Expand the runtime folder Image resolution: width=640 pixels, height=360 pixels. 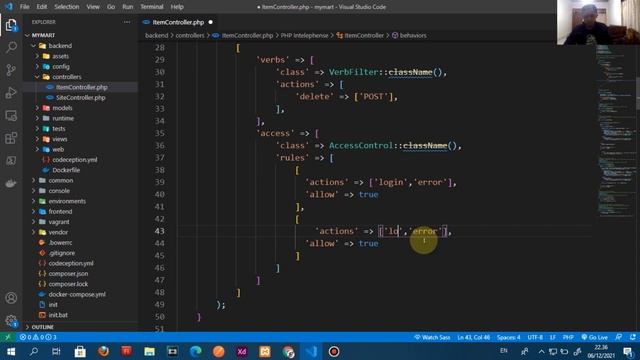tap(63, 118)
